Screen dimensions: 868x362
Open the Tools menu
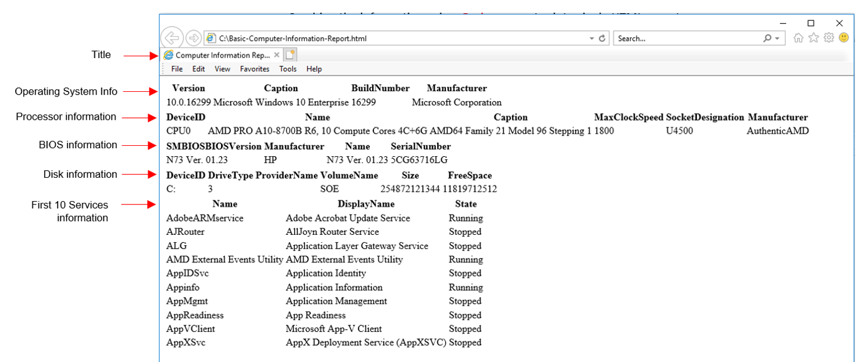pyautogui.click(x=288, y=69)
